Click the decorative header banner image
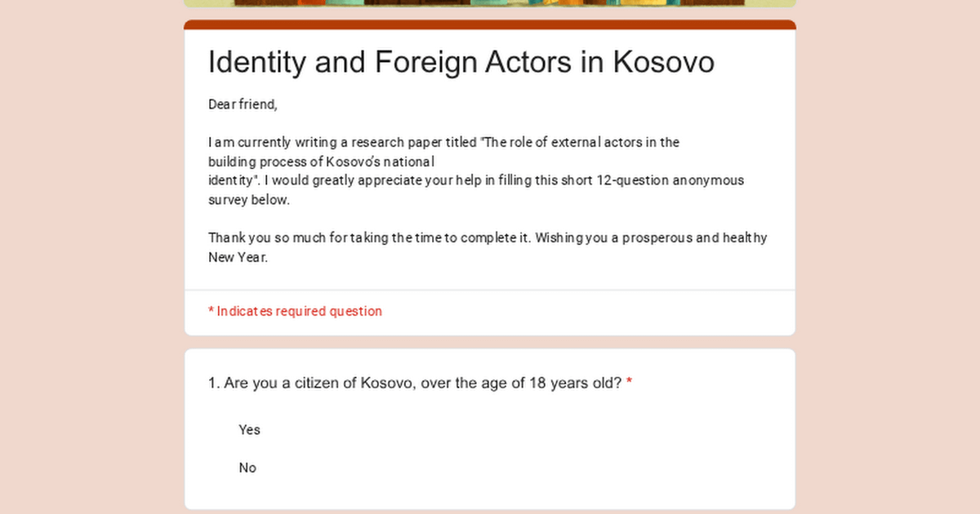980x514 pixels. point(490,3)
